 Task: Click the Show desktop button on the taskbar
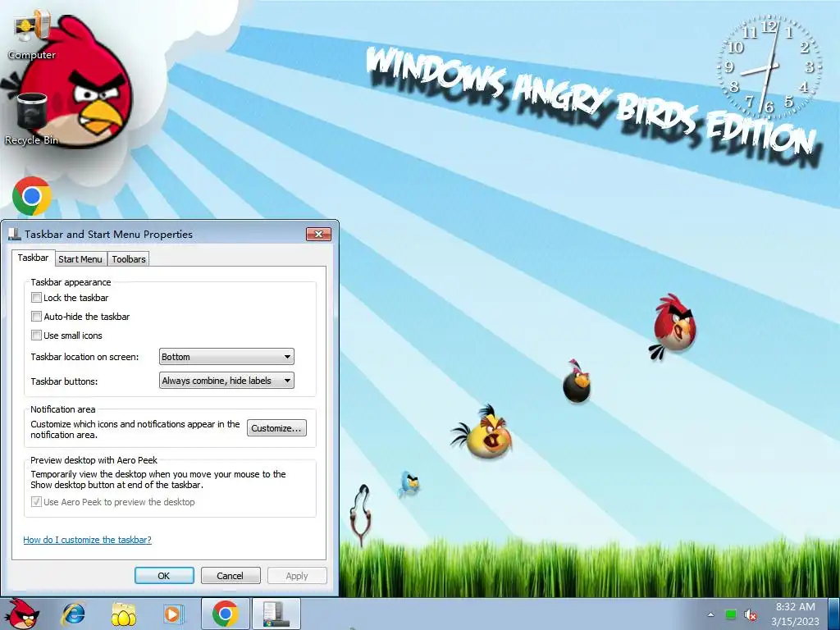pos(833,614)
